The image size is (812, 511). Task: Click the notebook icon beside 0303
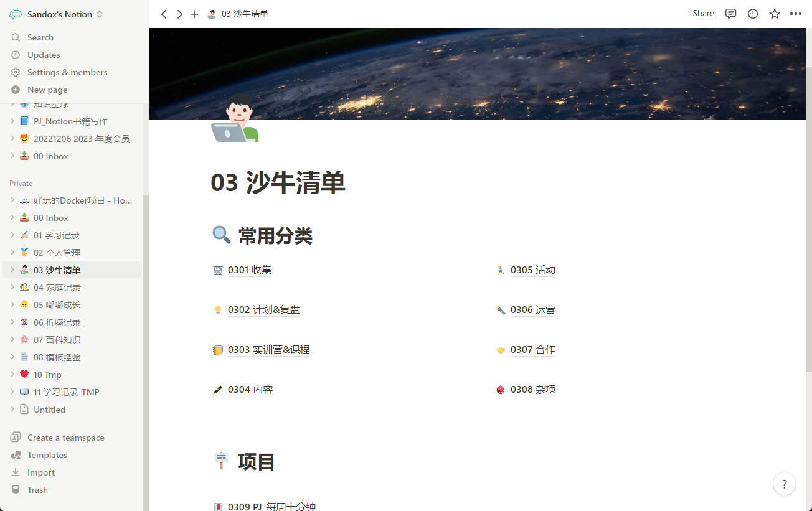[x=218, y=350]
